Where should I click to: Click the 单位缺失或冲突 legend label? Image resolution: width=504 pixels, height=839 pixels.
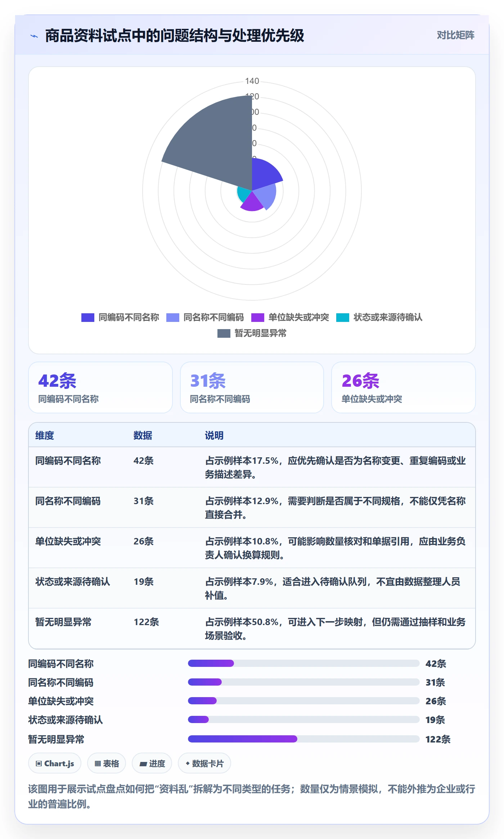click(x=298, y=317)
